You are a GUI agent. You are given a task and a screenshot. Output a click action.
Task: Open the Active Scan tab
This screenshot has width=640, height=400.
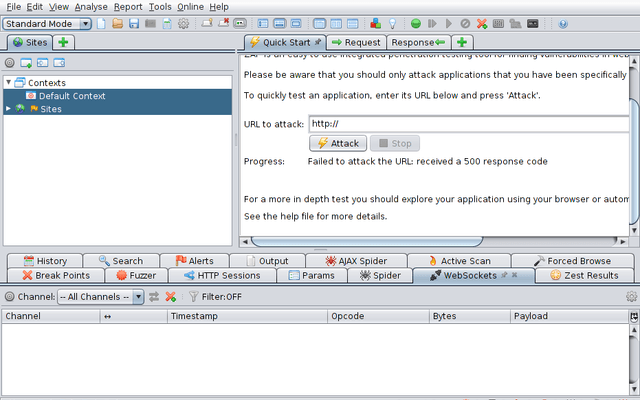(459, 261)
